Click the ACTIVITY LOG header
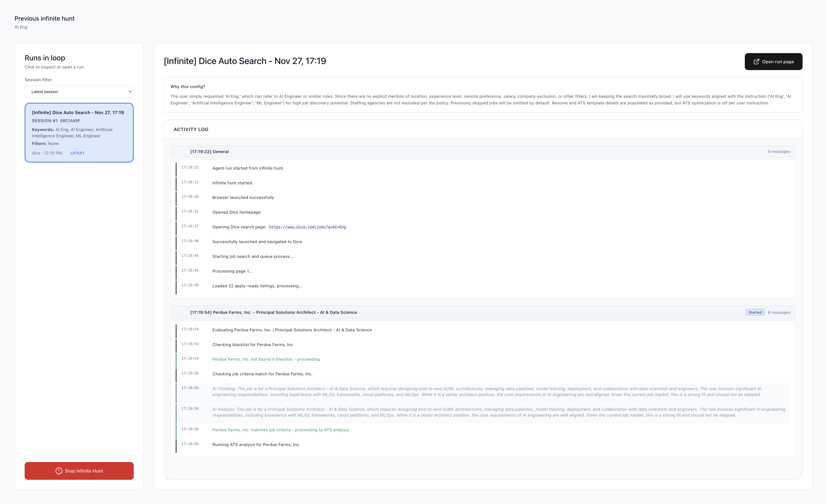The image size is (826, 504). coord(191,129)
